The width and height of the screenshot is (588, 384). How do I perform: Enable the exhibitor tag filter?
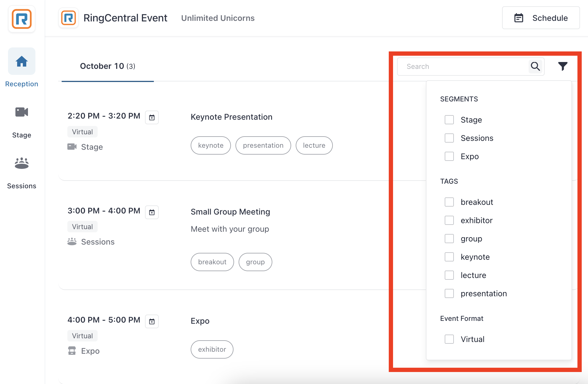point(449,220)
